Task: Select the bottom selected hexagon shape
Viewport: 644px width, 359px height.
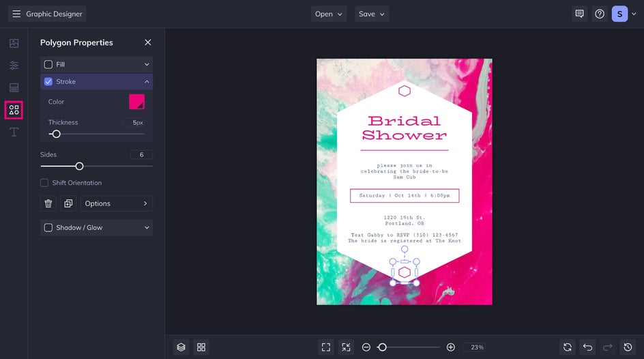Action: pos(405,272)
